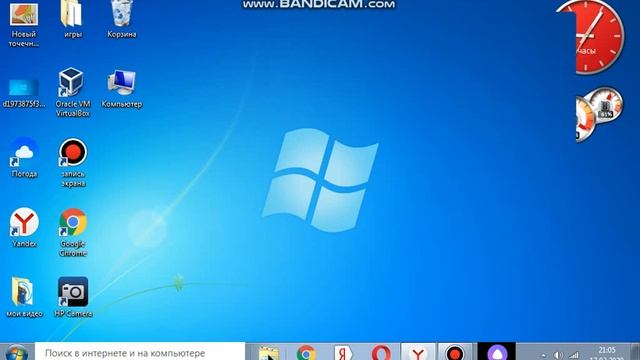Open the volume speaker tray icon
Image resolution: width=640 pixels, height=360 pixels.
click(558, 355)
